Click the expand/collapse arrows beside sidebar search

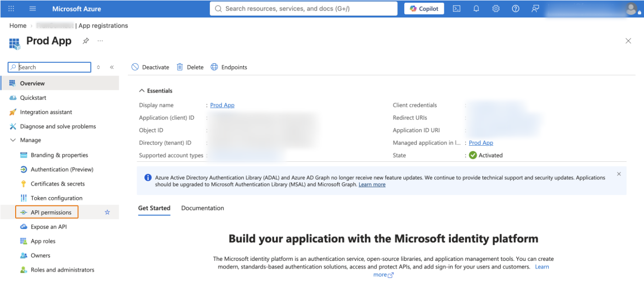point(98,67)
